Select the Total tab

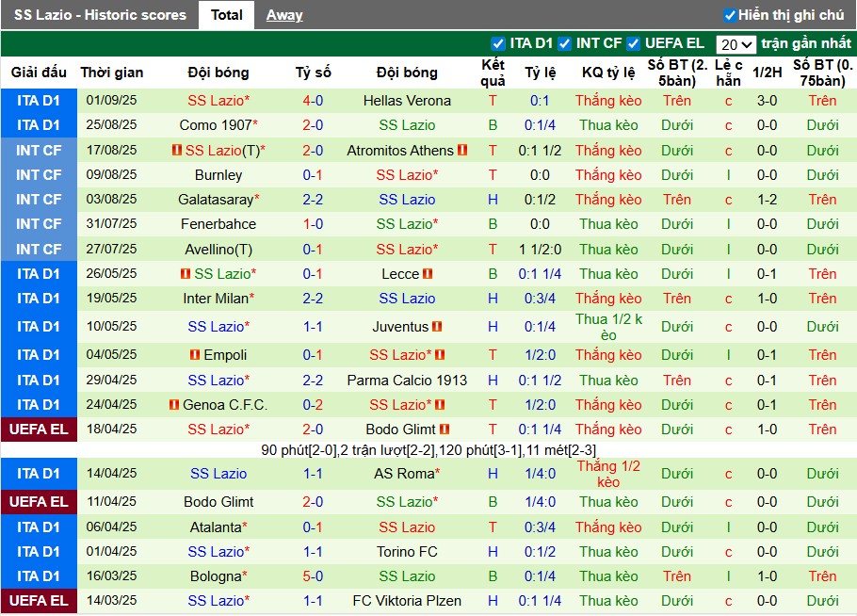pyautogui.click(x=226, y=14)
